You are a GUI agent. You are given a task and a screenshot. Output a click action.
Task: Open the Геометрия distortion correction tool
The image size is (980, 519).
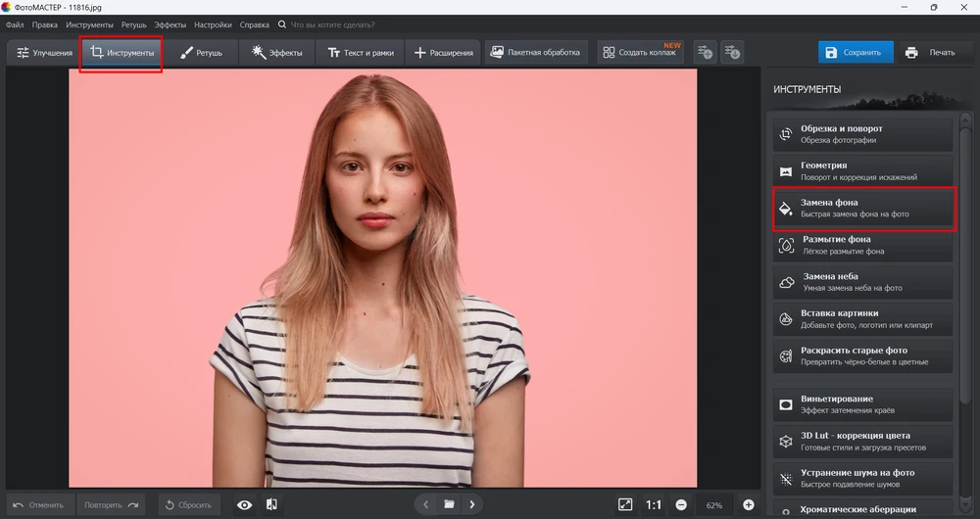[862, 171]
